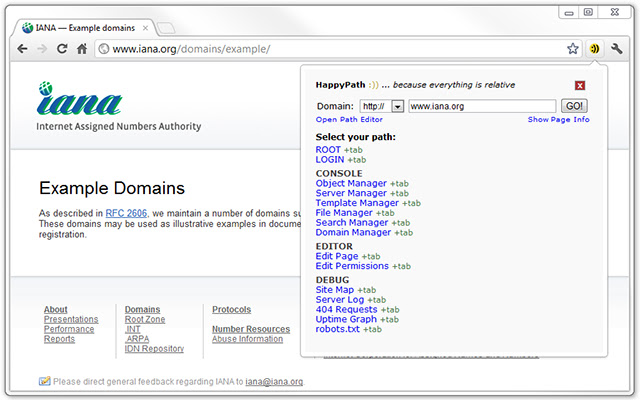
Task: Open the .INT footer link
Action: click(133, 329)
